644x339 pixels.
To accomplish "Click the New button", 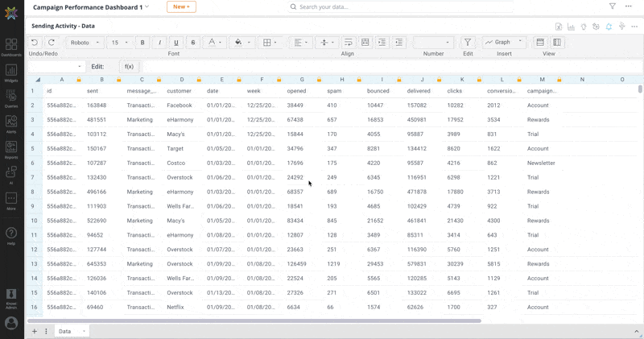I will point(180,6).
